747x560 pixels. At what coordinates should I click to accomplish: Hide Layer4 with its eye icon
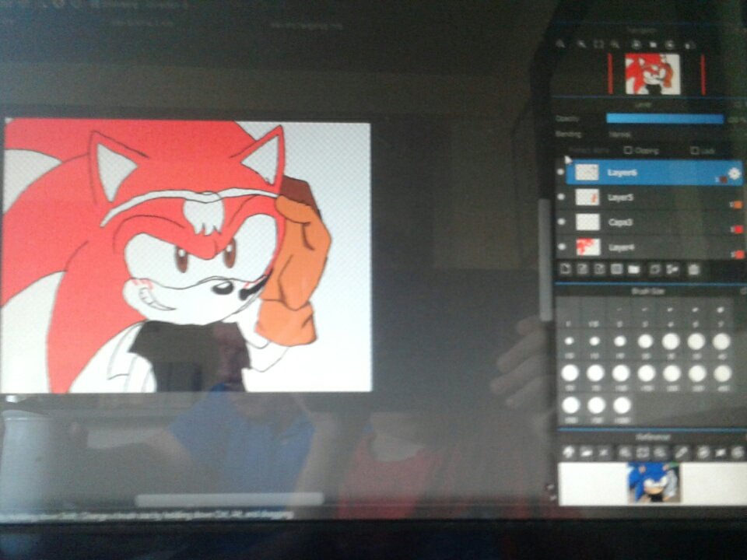562,247
